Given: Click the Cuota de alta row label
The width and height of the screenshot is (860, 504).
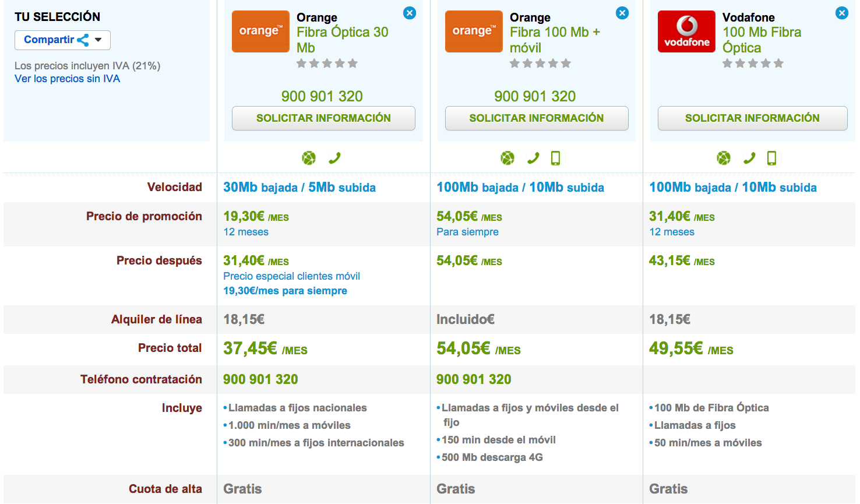Looking at the screenshot, I should pyautogui.click(x=165, y=489).
